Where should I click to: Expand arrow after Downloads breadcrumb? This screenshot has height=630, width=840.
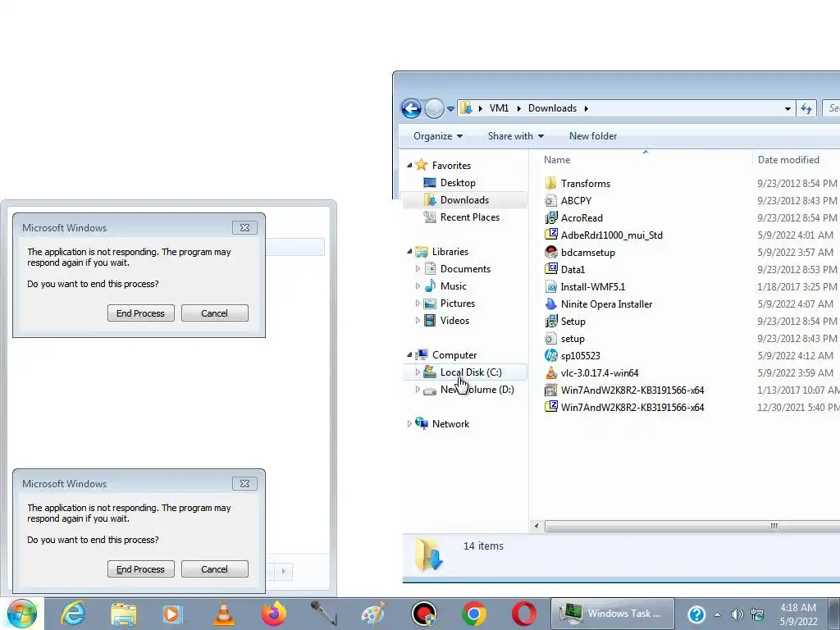[x=586, y=108]
